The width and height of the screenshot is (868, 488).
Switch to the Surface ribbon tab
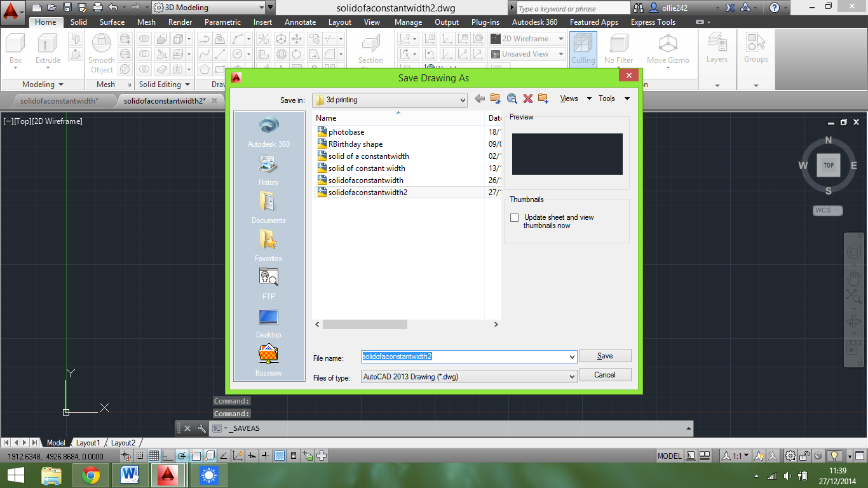[112, 22]
